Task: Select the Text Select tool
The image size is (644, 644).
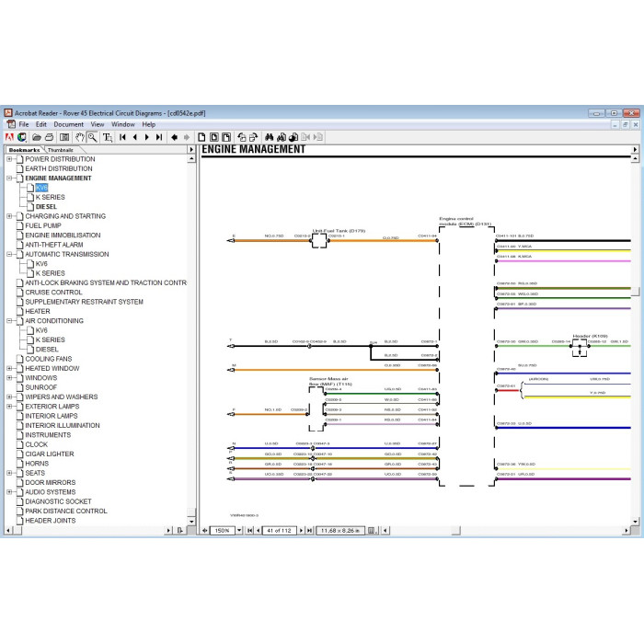Action: (108, 137)
